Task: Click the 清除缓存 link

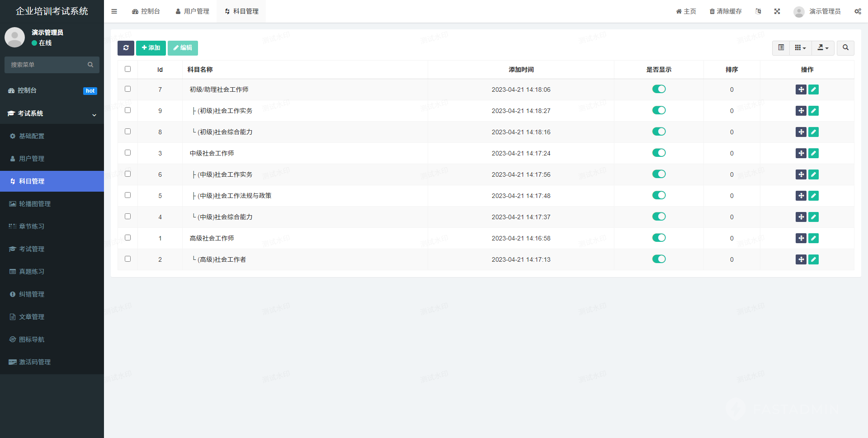Action: pyautogui.click(x=726, y=11)
